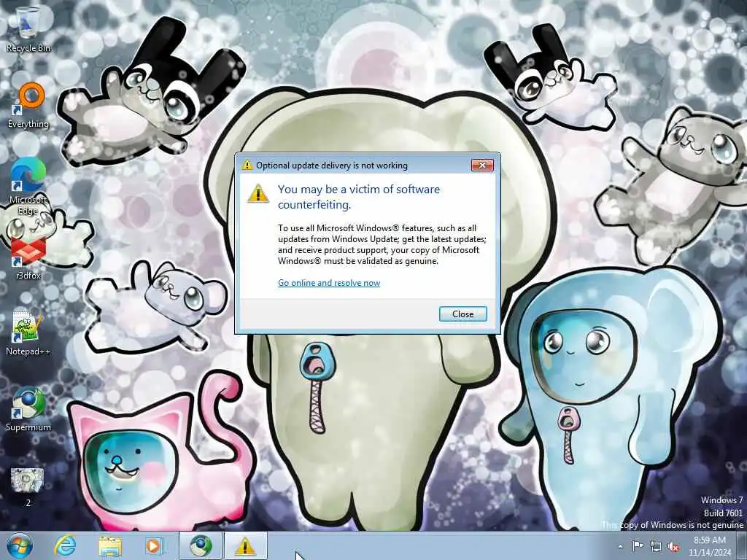
Task: Switch to Supermium taskbar button
Action: (201, 545)
